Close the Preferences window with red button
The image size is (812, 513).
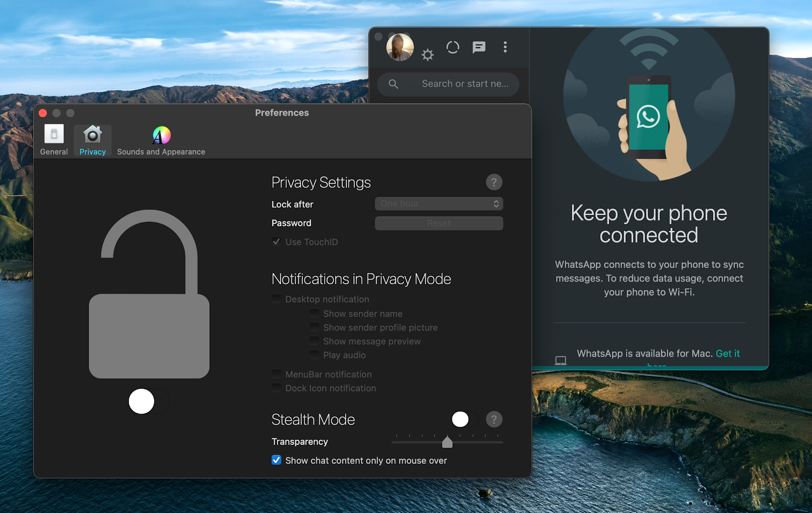(x=43, y=113)
